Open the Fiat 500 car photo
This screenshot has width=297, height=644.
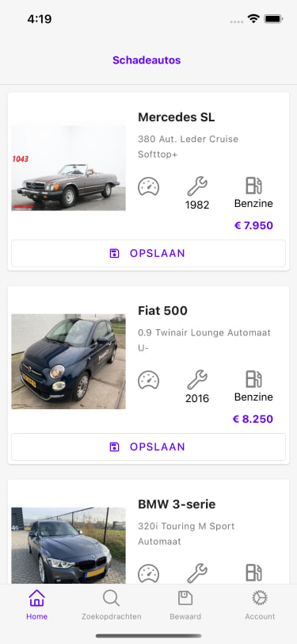coord(68,362)
